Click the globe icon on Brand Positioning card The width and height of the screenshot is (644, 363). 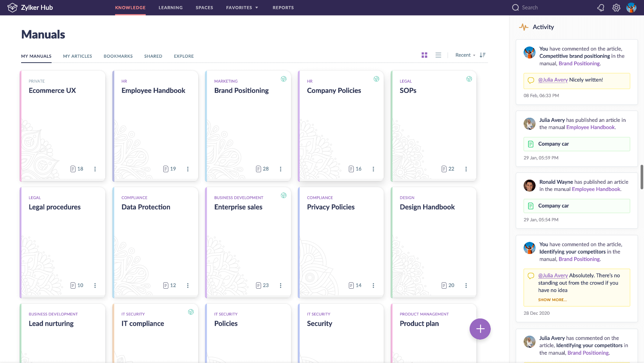pos(283,79)
